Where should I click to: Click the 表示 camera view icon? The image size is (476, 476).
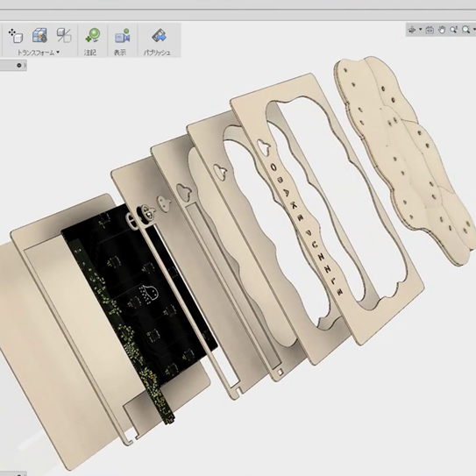[123, 36]
